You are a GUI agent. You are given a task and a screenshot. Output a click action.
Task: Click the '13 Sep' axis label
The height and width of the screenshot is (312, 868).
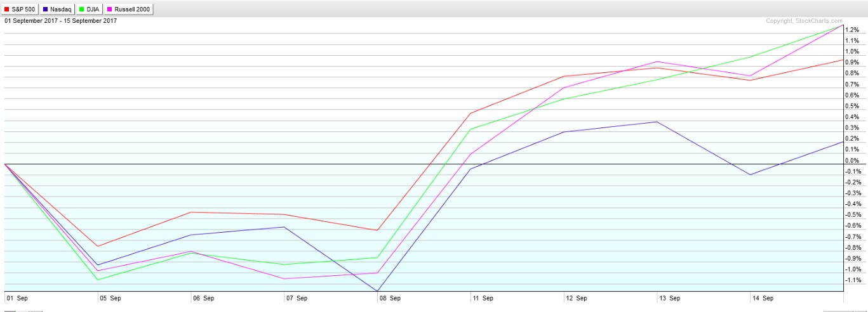pyautogui.click(x=669, y=297)
